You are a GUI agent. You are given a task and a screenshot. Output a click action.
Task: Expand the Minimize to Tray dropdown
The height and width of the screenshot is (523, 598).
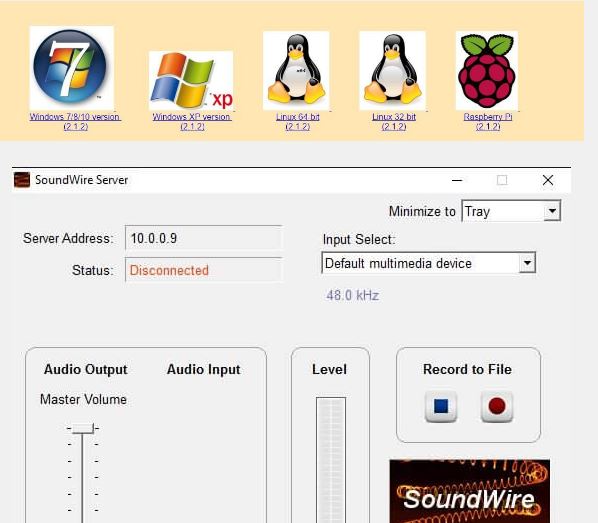click(x=511, y=211)
